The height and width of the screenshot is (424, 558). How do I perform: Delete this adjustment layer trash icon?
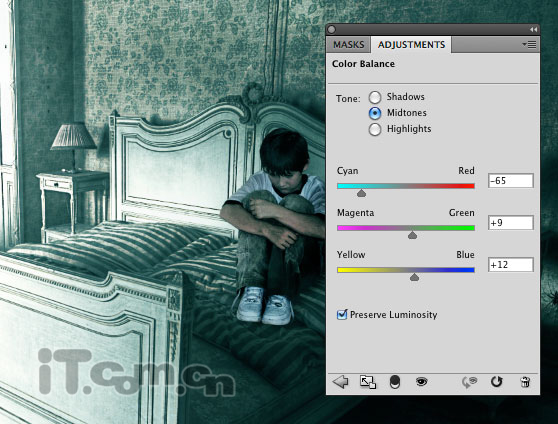point(525,382)
